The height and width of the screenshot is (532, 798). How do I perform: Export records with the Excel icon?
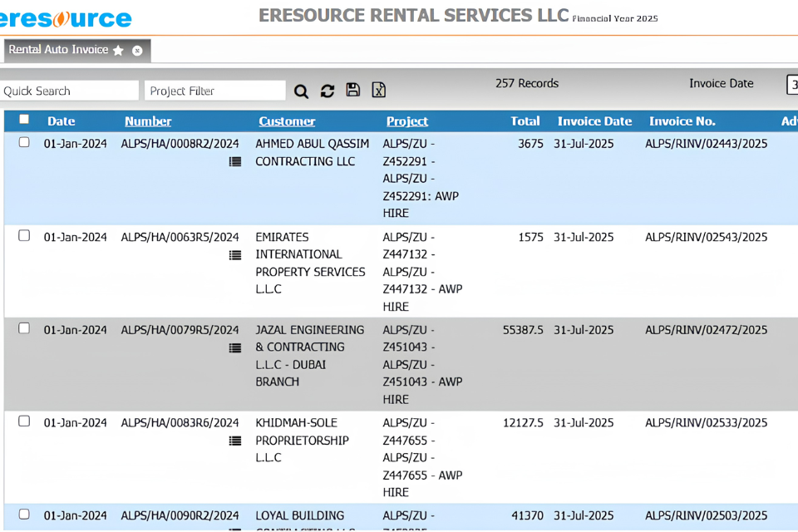pos(379,90)
